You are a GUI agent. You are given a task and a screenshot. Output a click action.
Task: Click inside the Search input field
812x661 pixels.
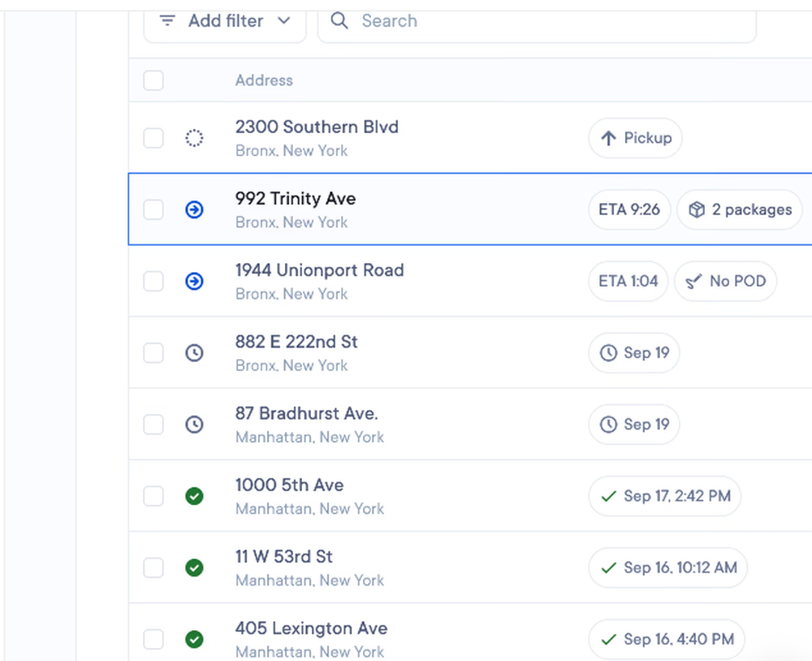click(487, 21)
